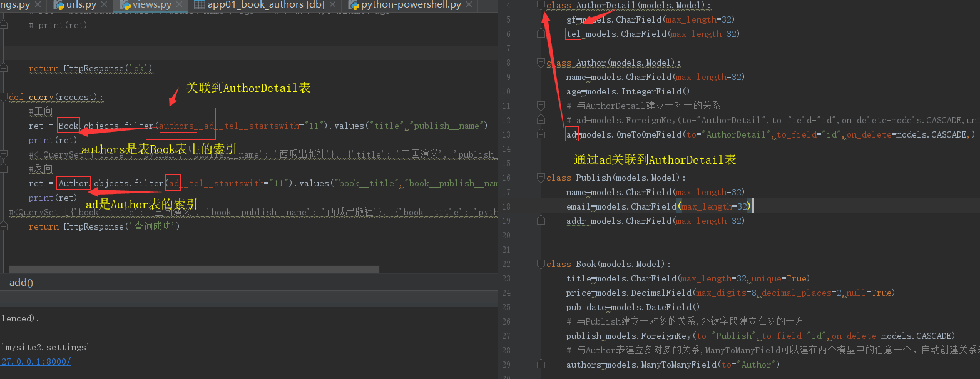Collapse the def query(request) function fold
The image size is (980, 379).
[x=4, y=97]
